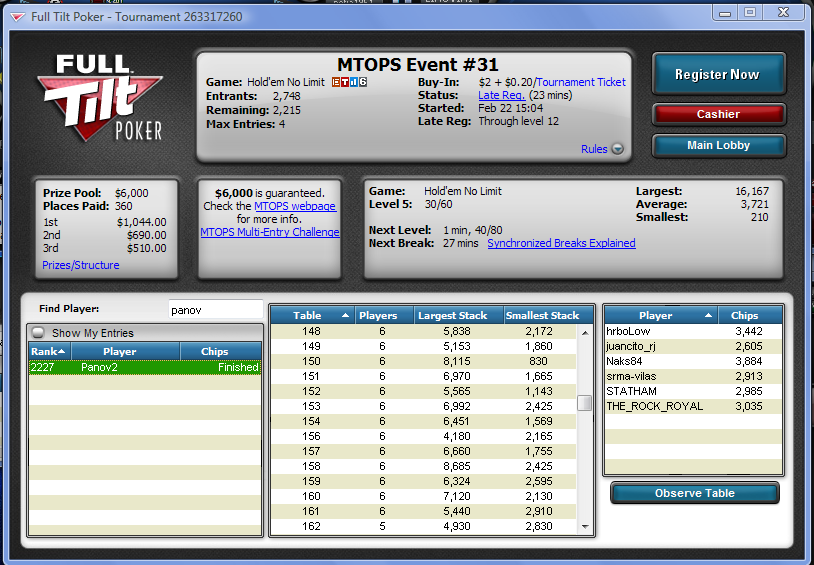
Task: Click the grey 6-max icon
Action: (363, 82)
